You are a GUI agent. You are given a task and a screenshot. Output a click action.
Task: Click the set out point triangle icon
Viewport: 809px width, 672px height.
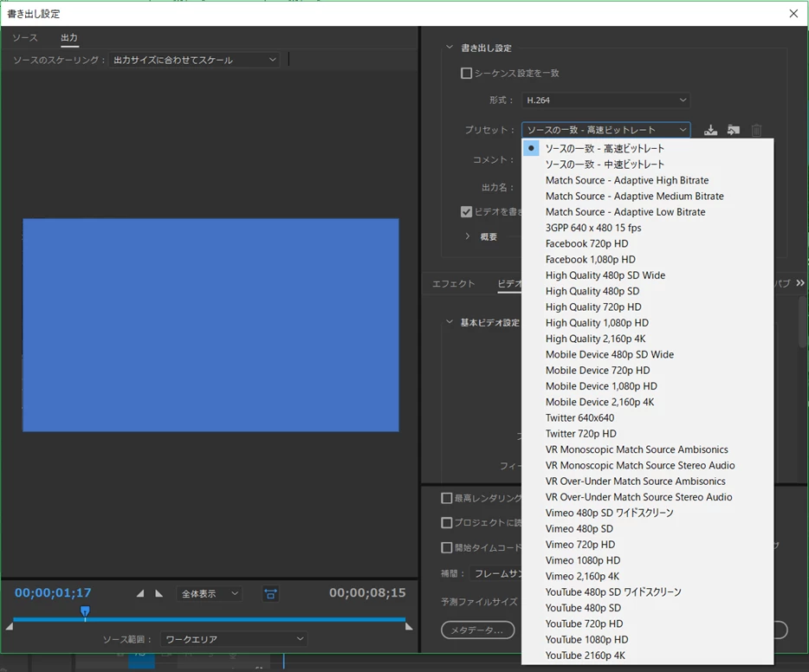pos(159,593)
